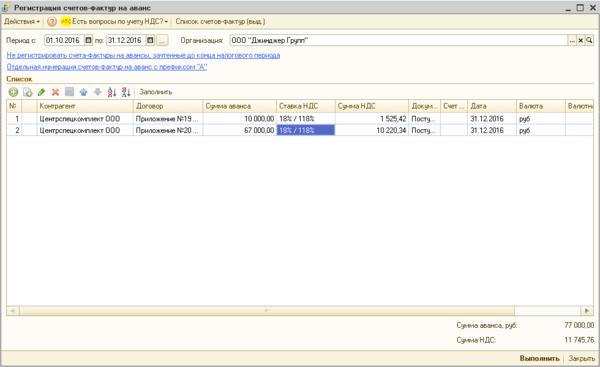Image resolution: width=600 pixels, height=367 pixels.
Task: Click link 'Отдельная нумерация счетов-фактур на аванс'
Action: click(x=107, y=67)
